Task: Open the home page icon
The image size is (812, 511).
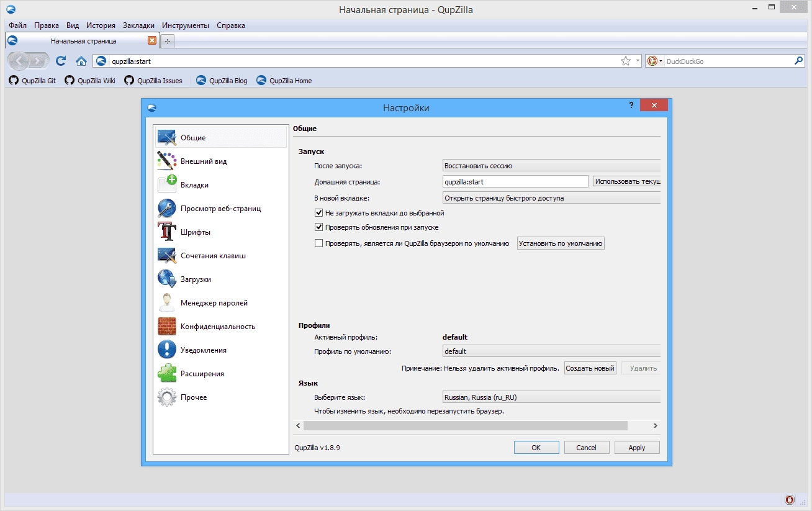Action: click(81, 61)
